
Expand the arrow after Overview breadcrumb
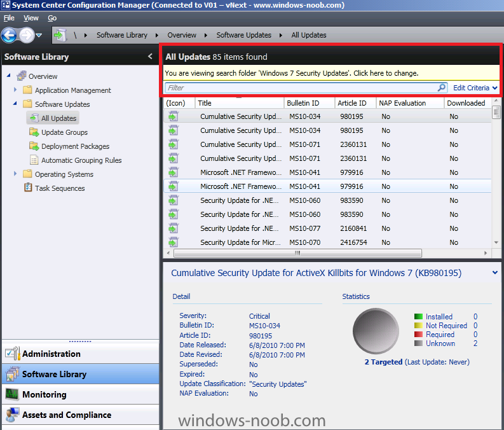pyautogui.click(x=206, y=35)
